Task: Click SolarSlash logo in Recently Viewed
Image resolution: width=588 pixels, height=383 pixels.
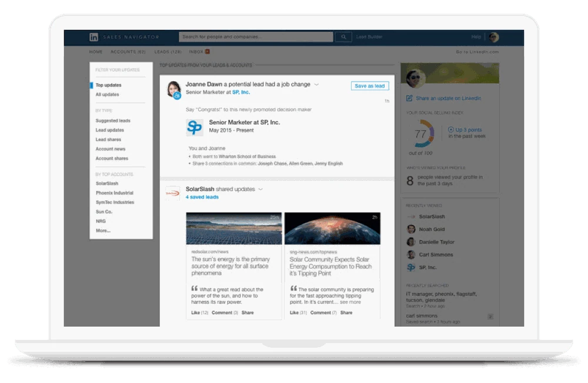Action: (411, 217)
